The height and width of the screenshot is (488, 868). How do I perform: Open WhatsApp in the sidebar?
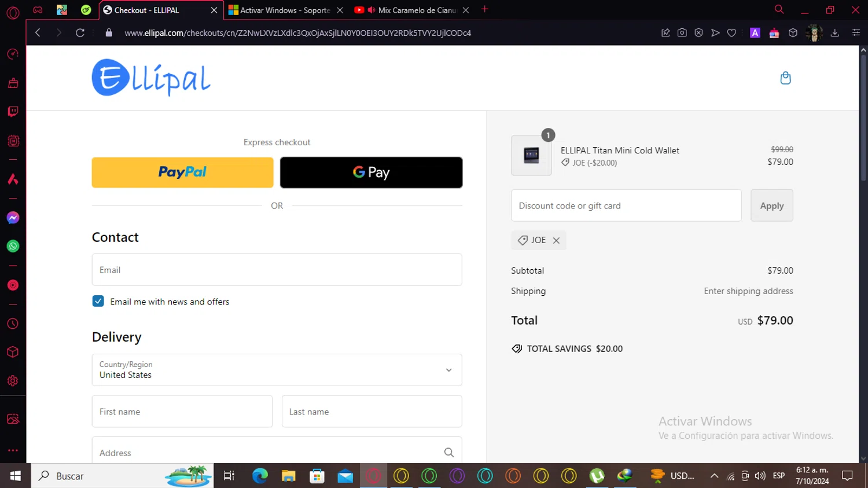[x=13, y=246]
